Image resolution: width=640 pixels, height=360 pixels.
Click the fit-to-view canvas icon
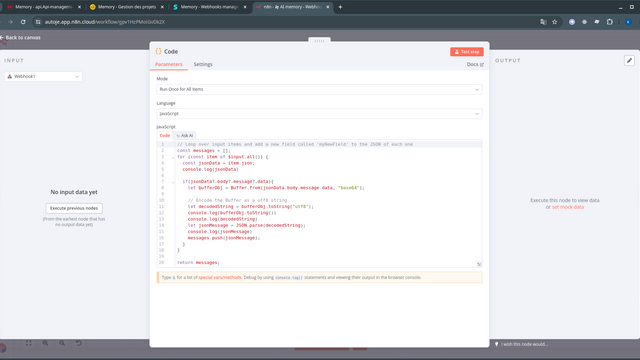[x=29, y=343]
